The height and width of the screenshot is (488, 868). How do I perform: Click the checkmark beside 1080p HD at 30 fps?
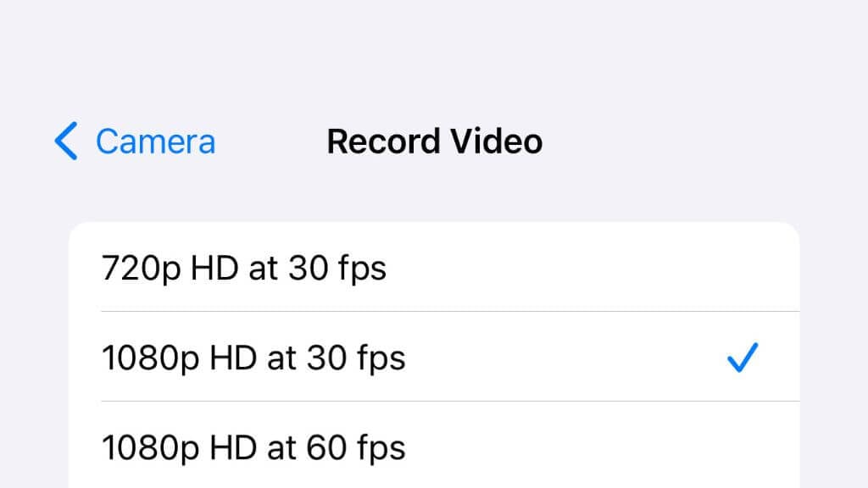[743, 358]
